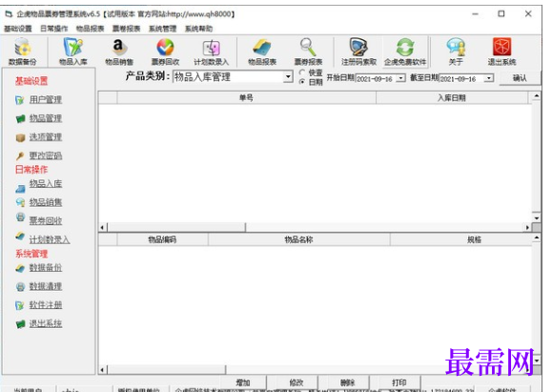Click the lower table's scroll-left arrow
Viewport: 552px width, 392px height.
(102, 370)
